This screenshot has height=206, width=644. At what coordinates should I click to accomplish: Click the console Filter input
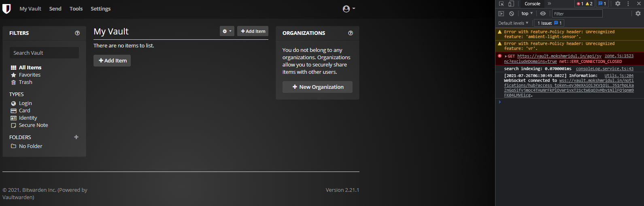(x=577, y=13)
